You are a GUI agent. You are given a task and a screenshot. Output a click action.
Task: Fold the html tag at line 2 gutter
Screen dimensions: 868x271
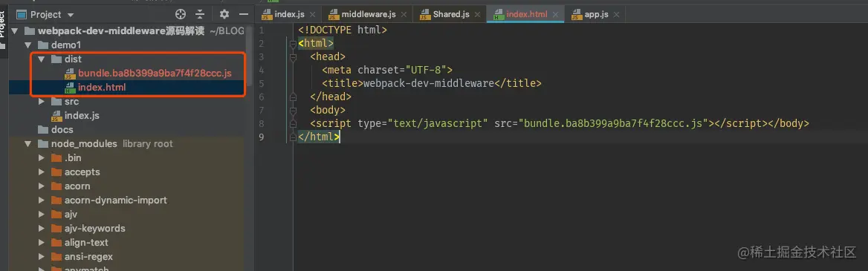[x=294, y=44]
